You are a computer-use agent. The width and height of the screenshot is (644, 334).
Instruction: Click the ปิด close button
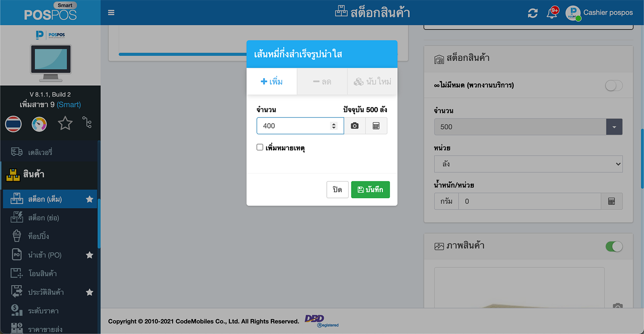337,190
